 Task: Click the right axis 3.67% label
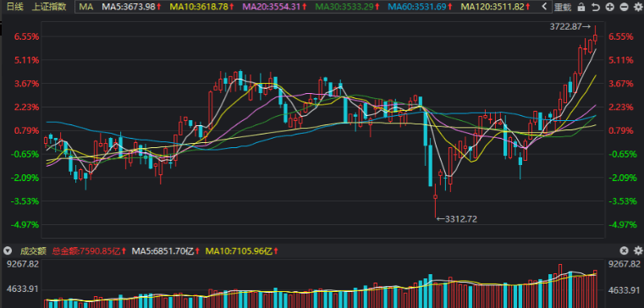[620, 84]
